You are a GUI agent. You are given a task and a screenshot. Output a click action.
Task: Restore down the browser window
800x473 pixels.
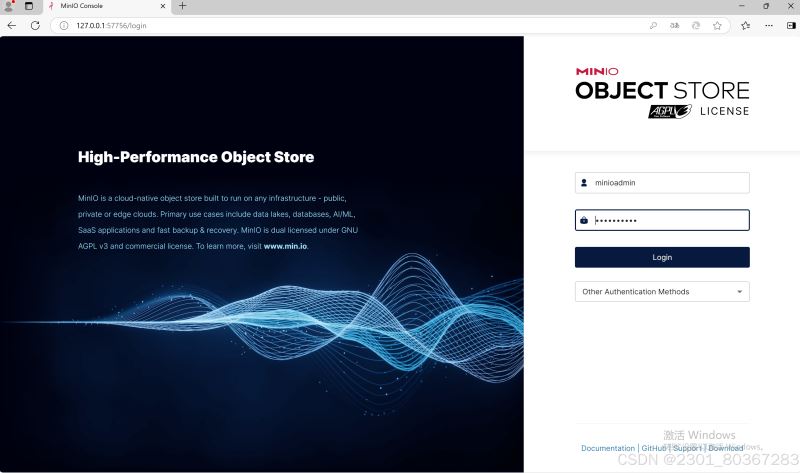click(x=766, y=6)
